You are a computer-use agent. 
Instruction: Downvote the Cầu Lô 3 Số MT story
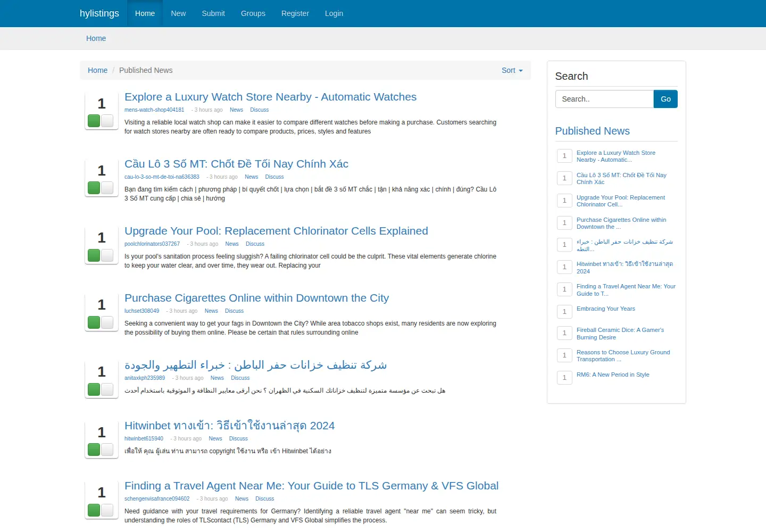pyautogui.click(x=107, y=188)
